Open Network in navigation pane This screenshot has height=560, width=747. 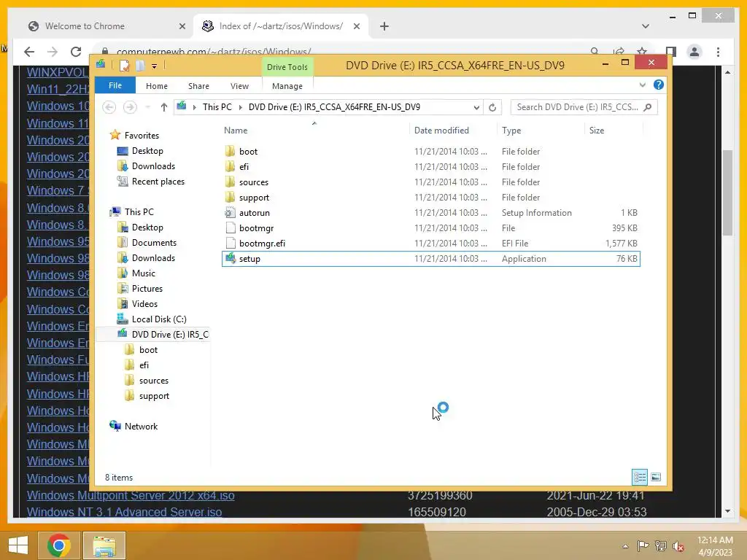pos(141,426)
